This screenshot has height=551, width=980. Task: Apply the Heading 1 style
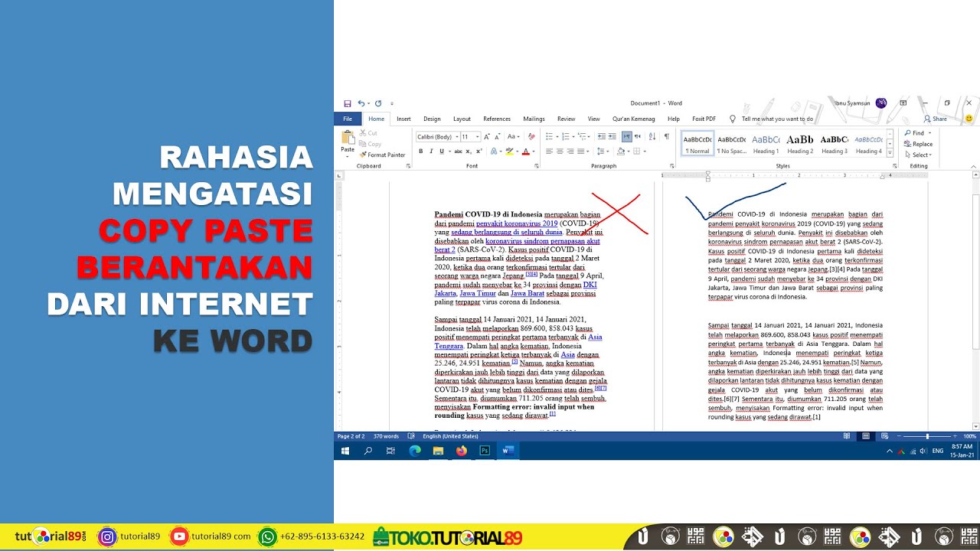(766, 143)
